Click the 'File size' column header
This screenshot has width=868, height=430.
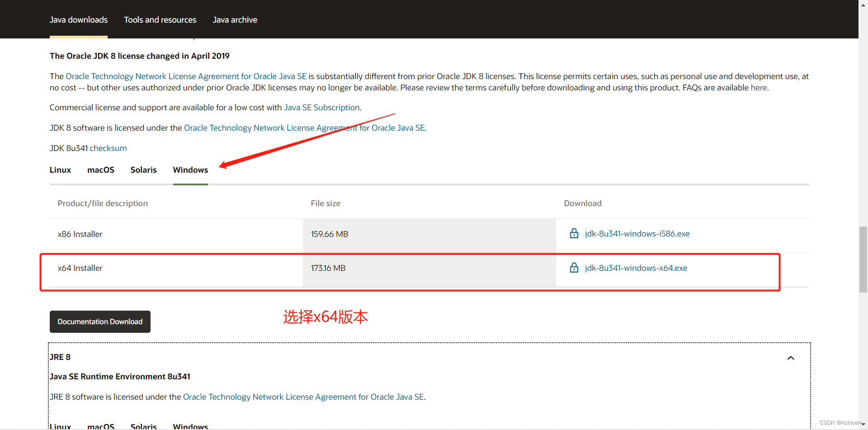coord(325,203)
